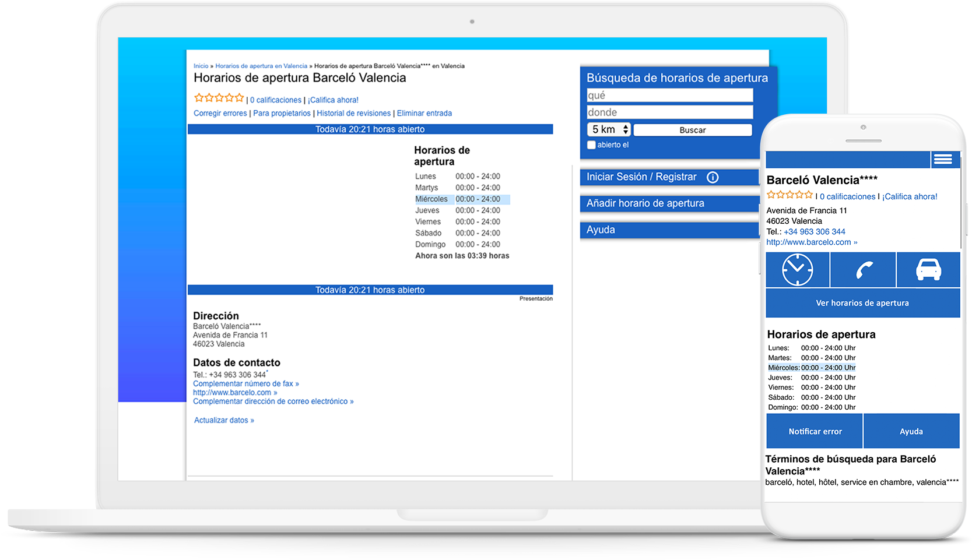Screen dimensions: 972x560
Task: Tap '¡Califica ahora!' on the phone
Action: point(910,196)
